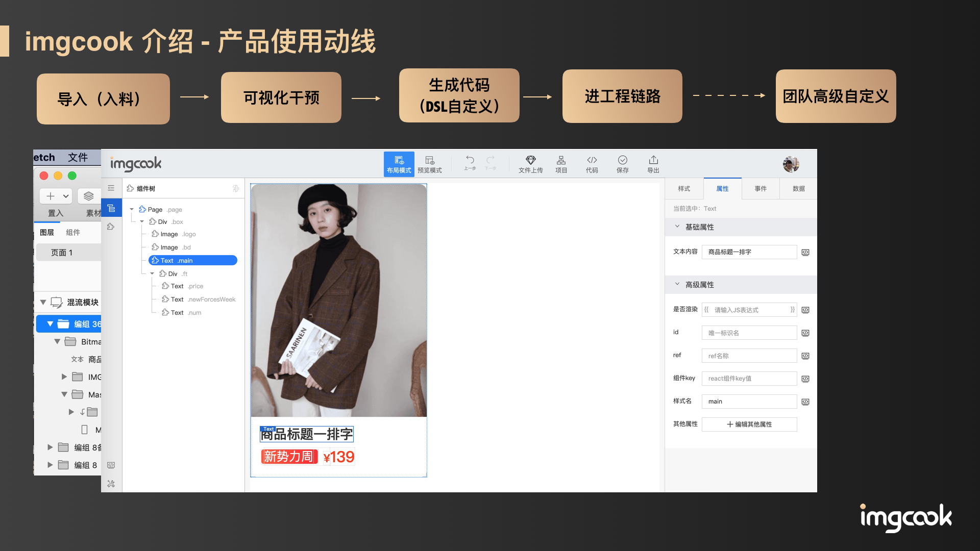Click the 文件 menu in Sketch menu bar

tap(78, 157)
